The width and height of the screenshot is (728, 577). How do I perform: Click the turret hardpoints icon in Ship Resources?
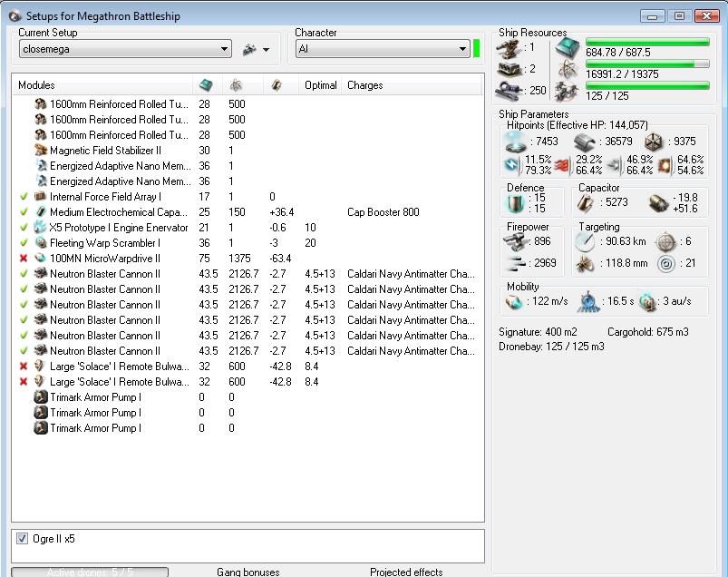[510, 48]
